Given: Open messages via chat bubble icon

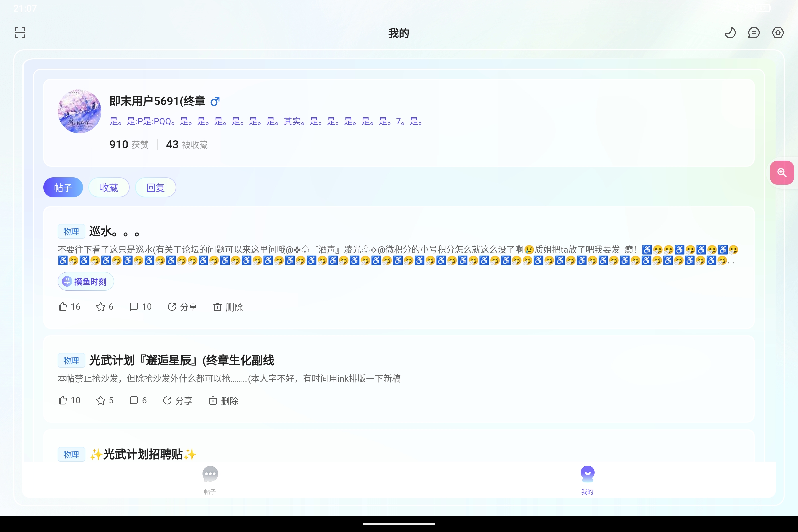Looking at the screenshot, I should [x=753, y=33].
